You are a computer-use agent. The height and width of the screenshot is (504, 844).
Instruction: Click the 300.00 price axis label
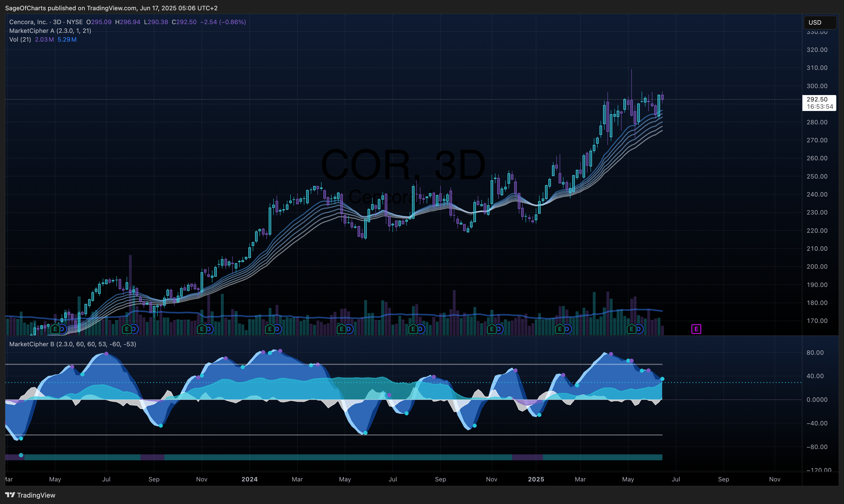[817, 86]
